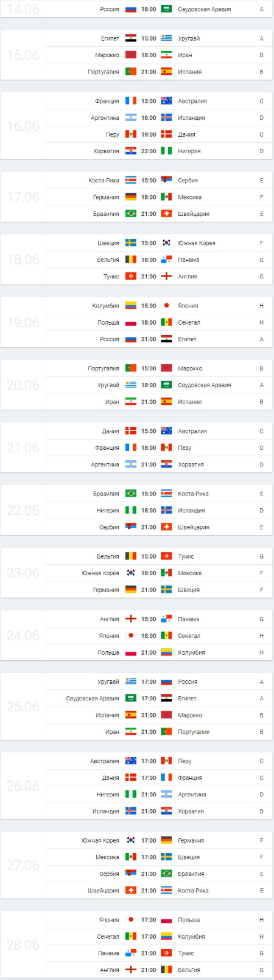
Task: Select Германия in the Germany–Mexico match
Action: (107, 197)
